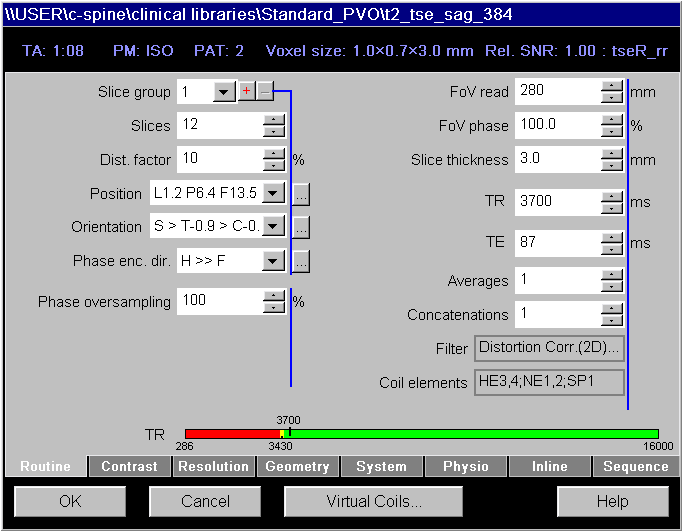Decrease TR value with down arrow

(612, 208)
